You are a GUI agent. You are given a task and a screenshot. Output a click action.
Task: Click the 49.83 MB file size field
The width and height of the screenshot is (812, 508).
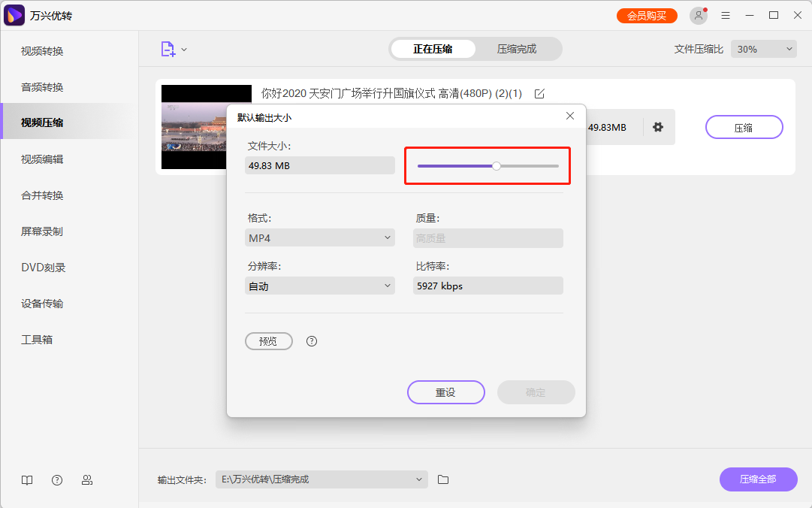pyautogui.click(x=319, y=165)
